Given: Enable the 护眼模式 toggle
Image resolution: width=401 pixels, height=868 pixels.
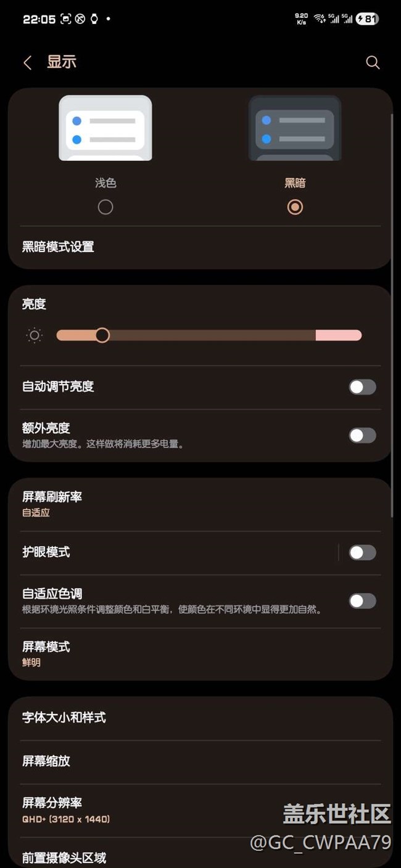Looking at the screenshot, I should click(x=362, y=552).
